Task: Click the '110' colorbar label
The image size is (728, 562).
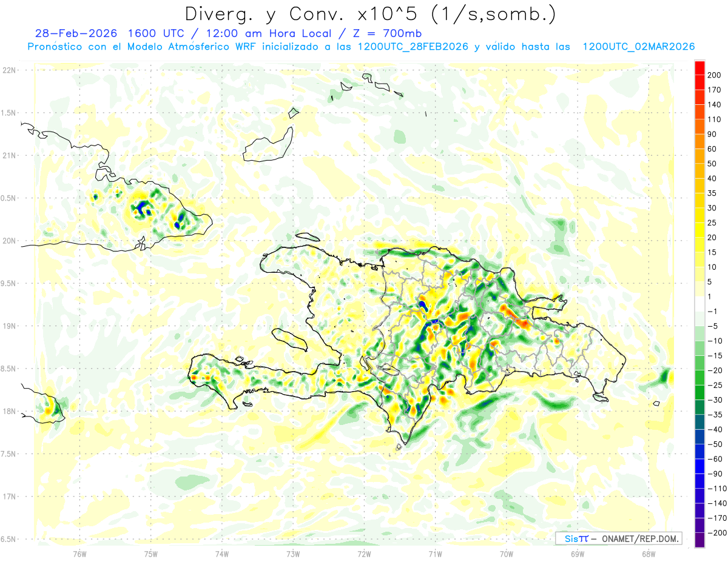Action: [x=715, y=119]
